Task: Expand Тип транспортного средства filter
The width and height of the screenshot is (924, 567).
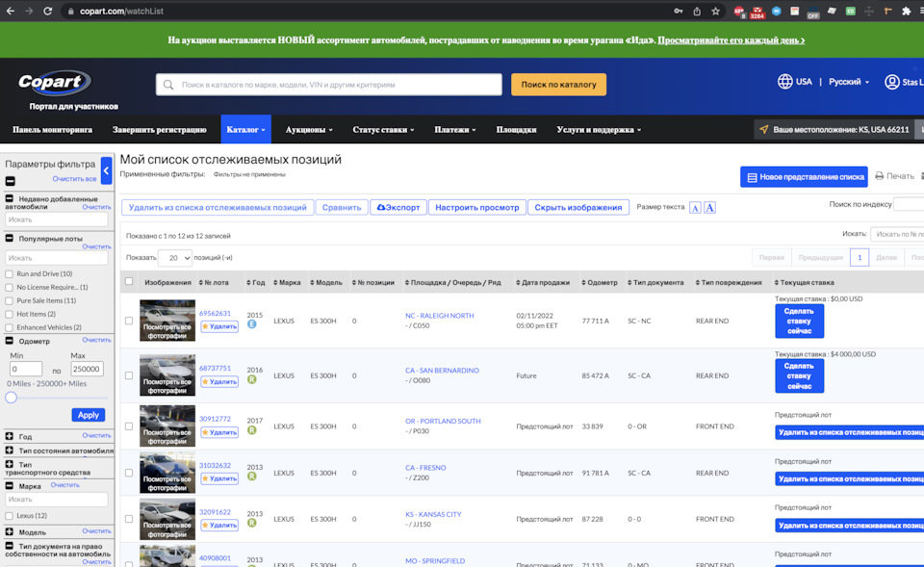Action: (10, 464)
